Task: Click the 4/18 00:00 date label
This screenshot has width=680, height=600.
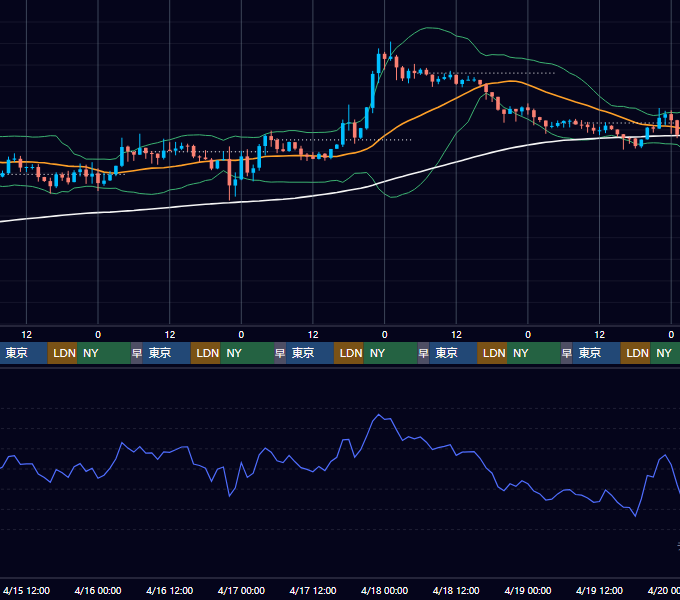Action: (x=384, y=590)
